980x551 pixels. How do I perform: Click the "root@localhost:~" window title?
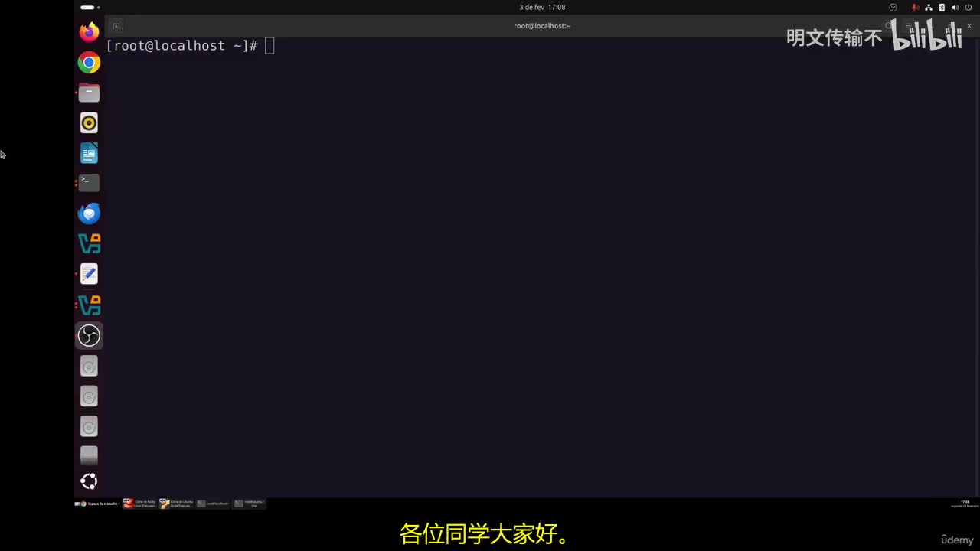pyautogui.click(x=542, y=26)
